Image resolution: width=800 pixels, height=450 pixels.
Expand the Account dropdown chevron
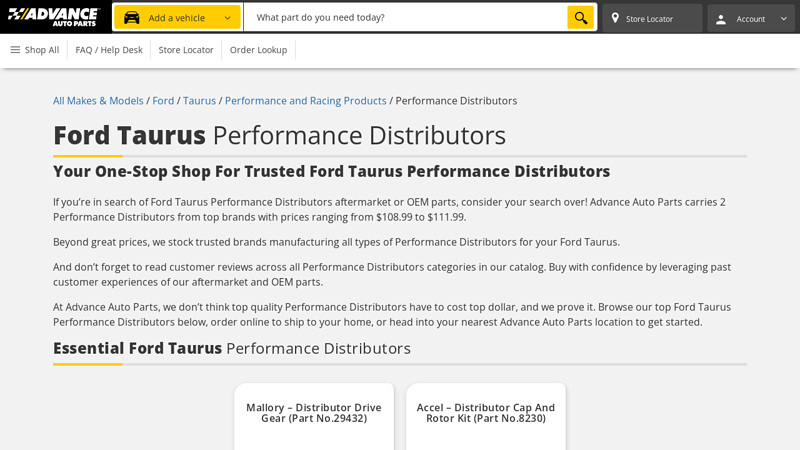pyautogui.click(x=784, y=18)
